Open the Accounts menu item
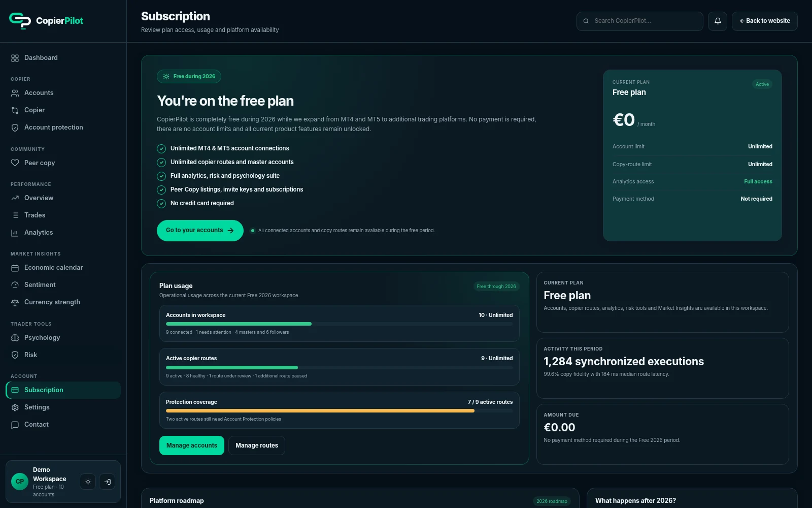This screenshot has height=508, width=812. 63,93
